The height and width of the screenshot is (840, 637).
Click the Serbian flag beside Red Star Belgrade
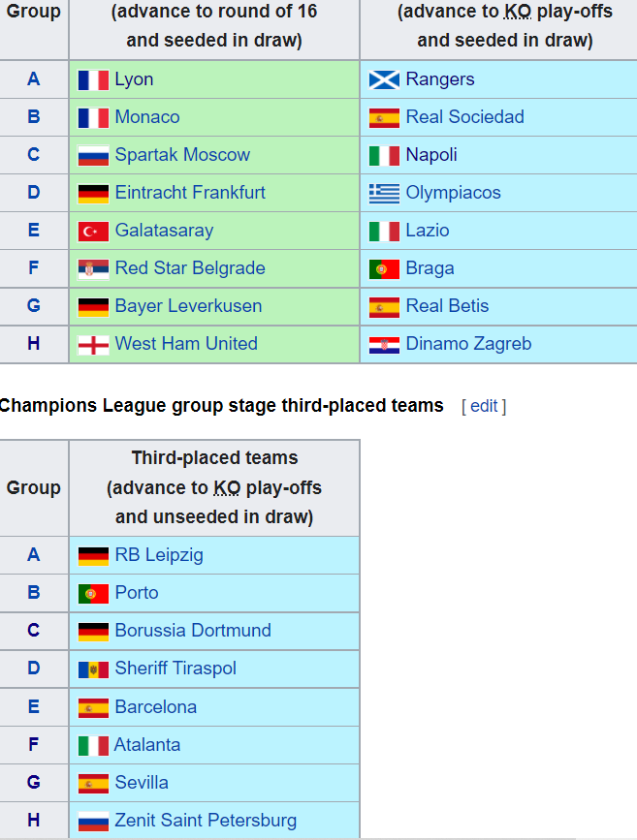93,269
